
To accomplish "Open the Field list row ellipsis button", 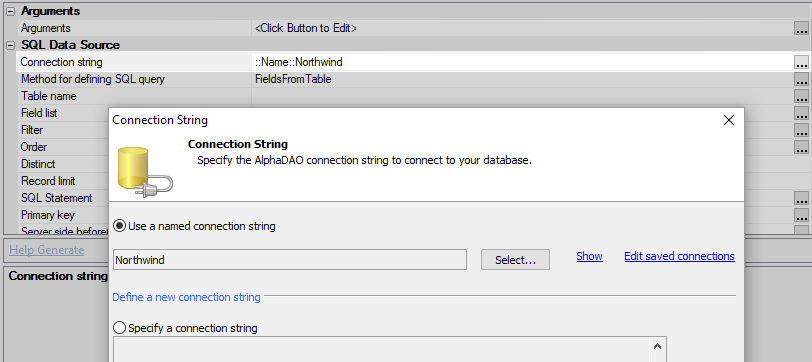I will click(x=801, y=113).
